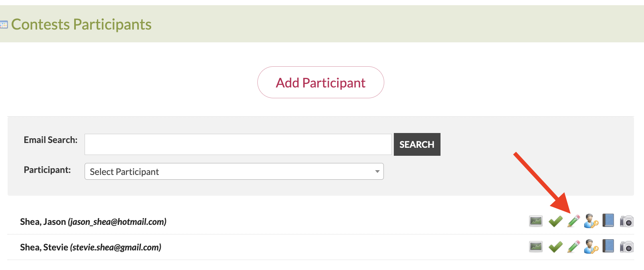This screenshot has width=644, height=270.
Task: Click the green checkmark icon for Stevie Shea
Action: [555, 247]
